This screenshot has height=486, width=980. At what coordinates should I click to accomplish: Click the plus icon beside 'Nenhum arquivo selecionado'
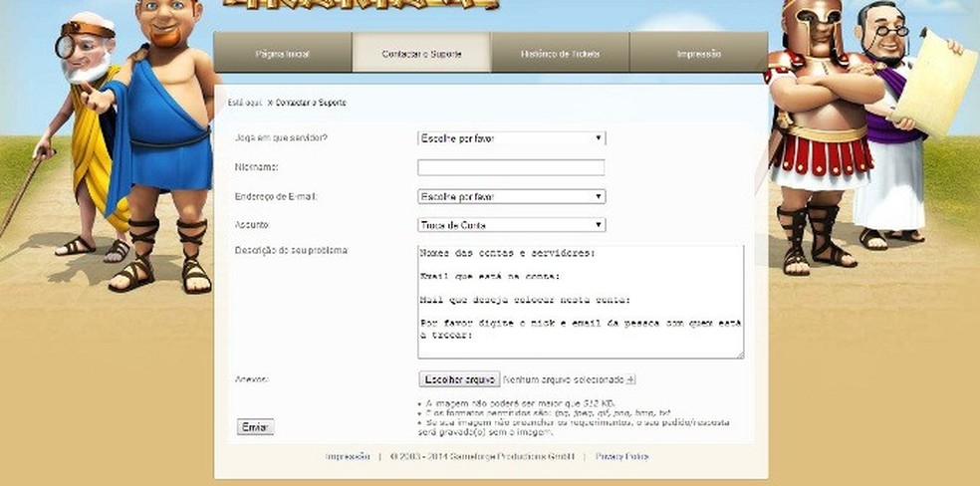tap(631, 379)
